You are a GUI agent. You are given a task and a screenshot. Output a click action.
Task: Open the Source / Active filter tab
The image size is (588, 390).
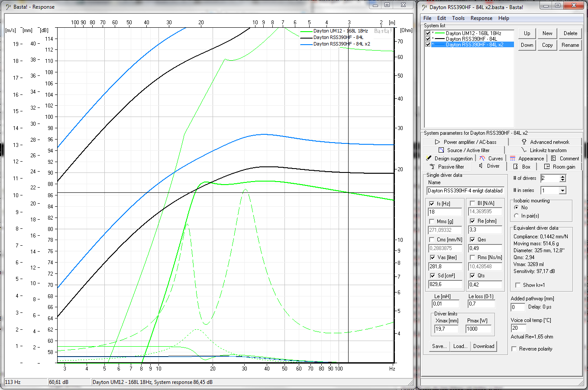[464, 150]
